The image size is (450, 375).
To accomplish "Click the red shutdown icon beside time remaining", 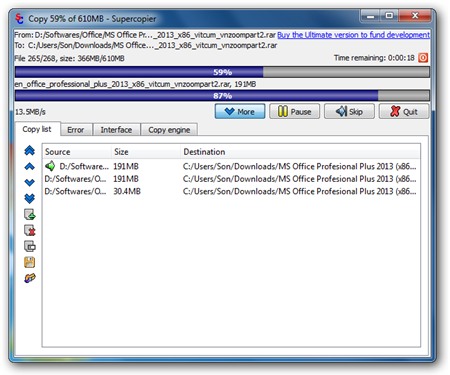I will [x=423, y=58].
